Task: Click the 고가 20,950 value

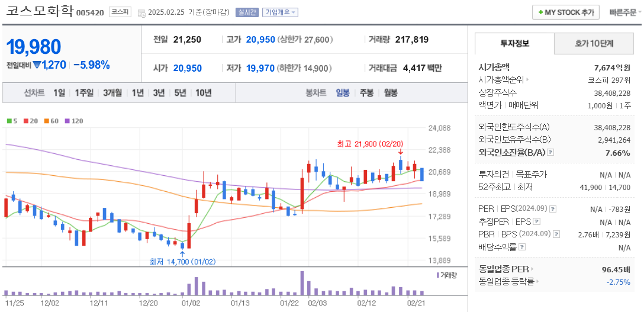Action: click(x=260, y=40)
